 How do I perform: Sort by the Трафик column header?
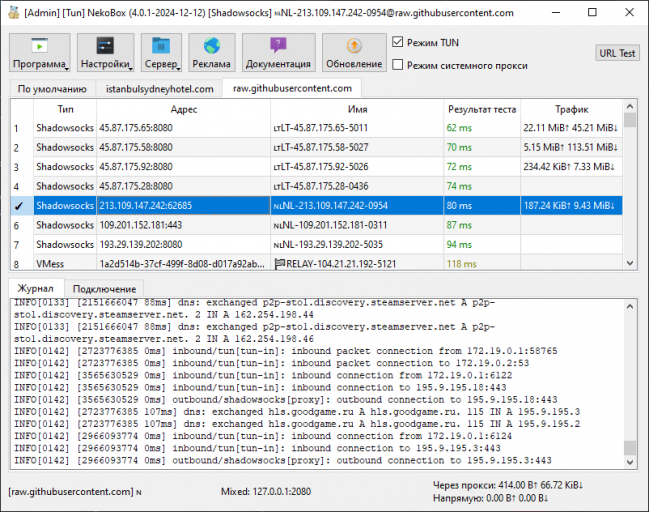tap(572, 109)
